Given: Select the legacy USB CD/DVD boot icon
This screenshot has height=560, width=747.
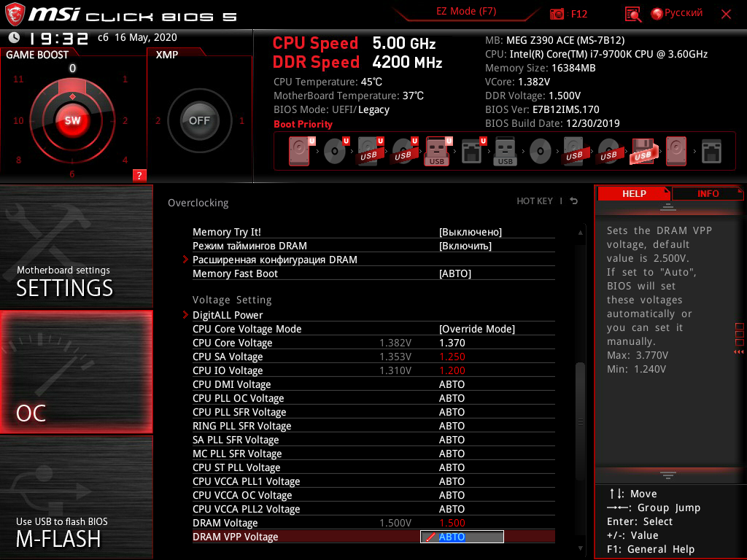Looking at the screenshot, I should [608, 152].
